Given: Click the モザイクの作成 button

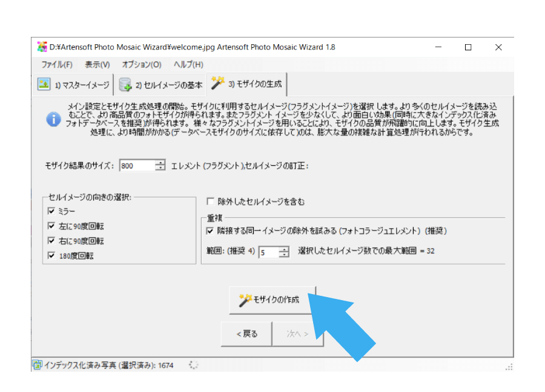Looking at the screenshot, I should point(272,299).
